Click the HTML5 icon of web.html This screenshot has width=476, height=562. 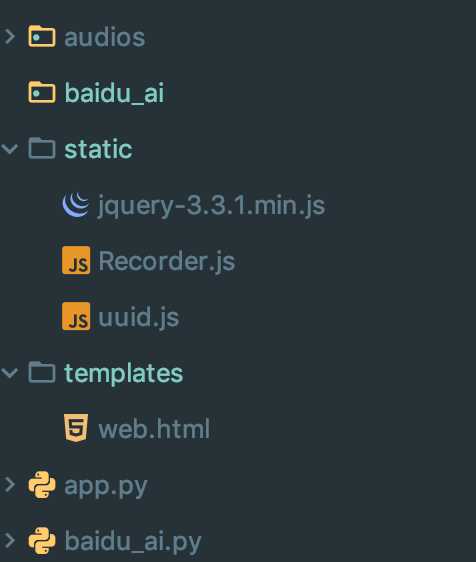(x=76, y=428)
